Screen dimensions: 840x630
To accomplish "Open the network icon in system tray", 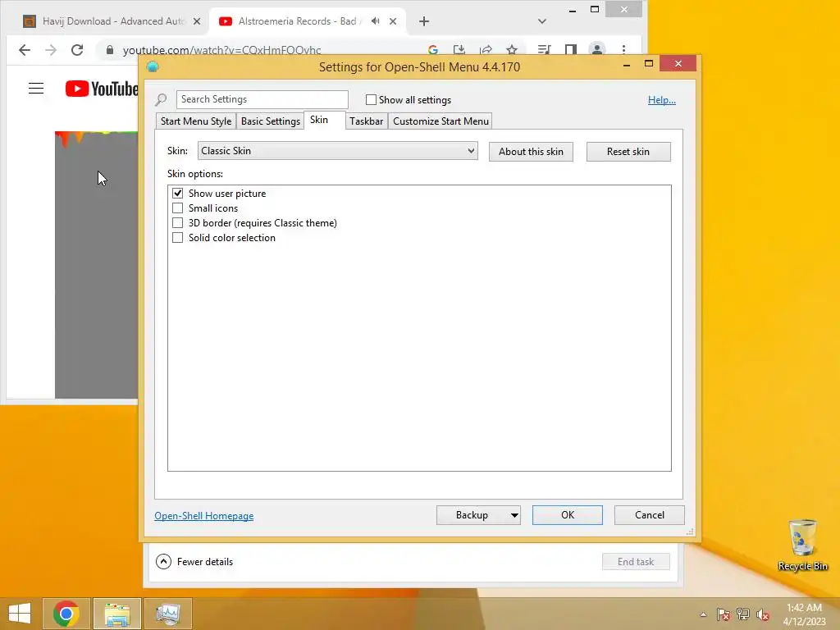I will pos(743,614).
